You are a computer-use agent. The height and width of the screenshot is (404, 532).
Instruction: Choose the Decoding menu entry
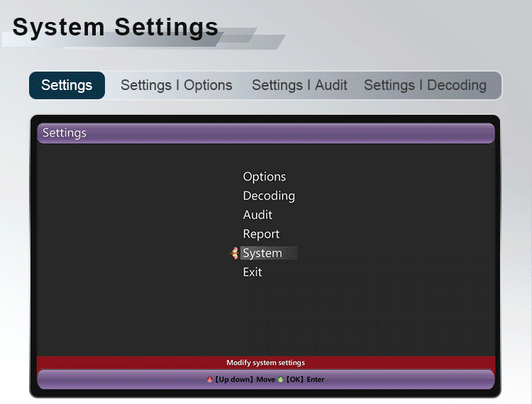click(x=269, y=196)
